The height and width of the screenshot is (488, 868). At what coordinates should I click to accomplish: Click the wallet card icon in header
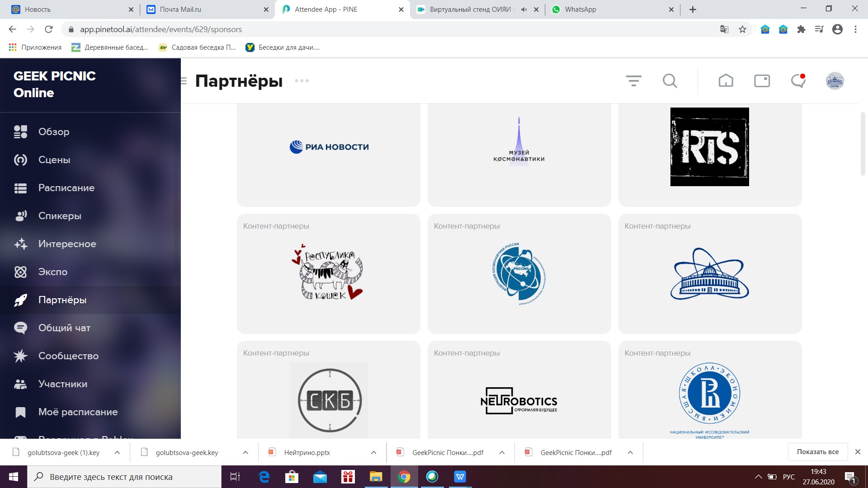pos(762,81)
